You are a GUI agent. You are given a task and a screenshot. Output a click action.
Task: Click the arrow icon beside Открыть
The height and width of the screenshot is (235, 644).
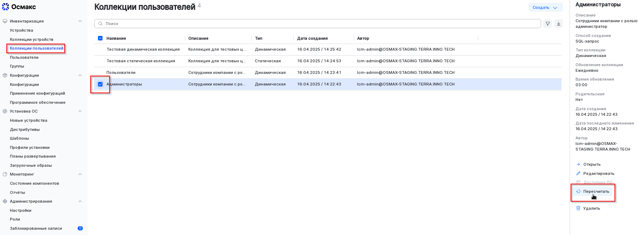(578, 164)
